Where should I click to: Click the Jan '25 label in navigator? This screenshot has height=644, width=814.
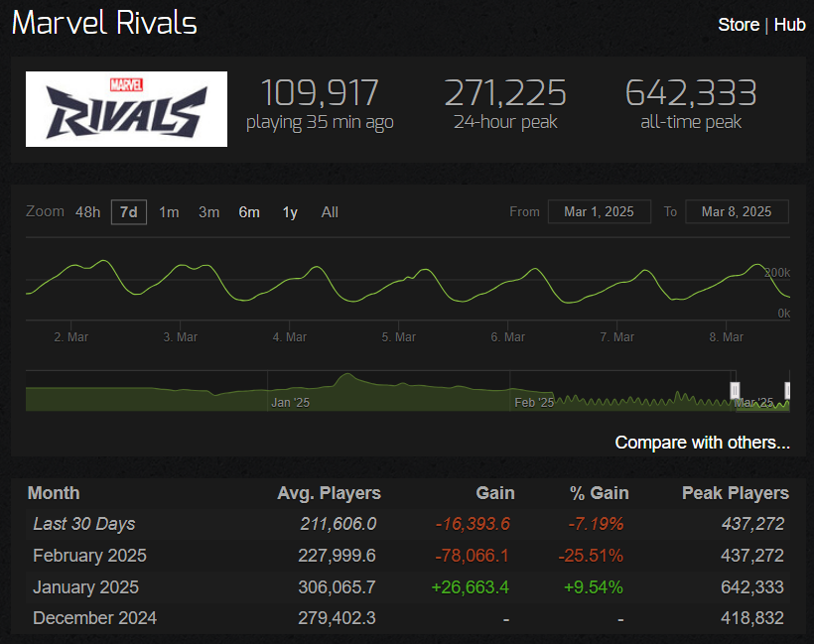click(x=290, y=403)
